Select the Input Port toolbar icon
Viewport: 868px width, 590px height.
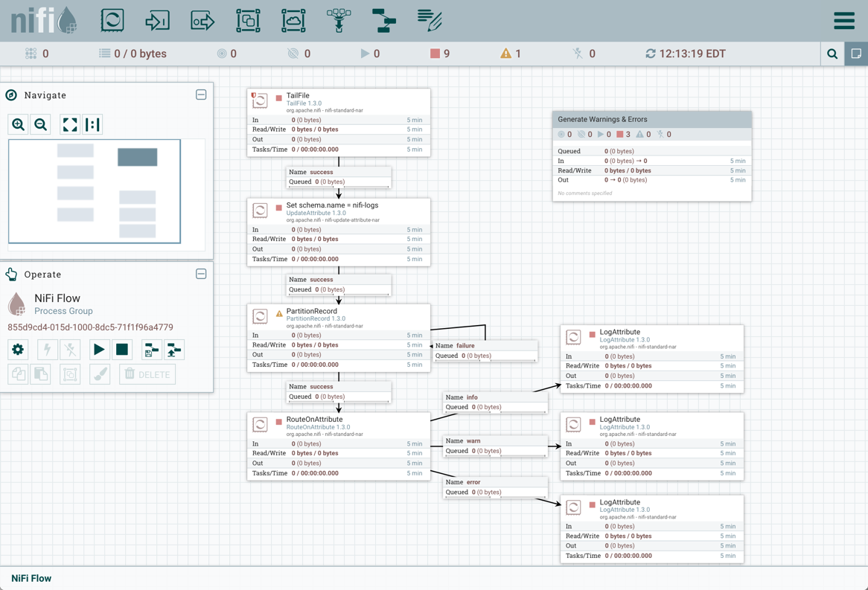(x=158, y=20)
